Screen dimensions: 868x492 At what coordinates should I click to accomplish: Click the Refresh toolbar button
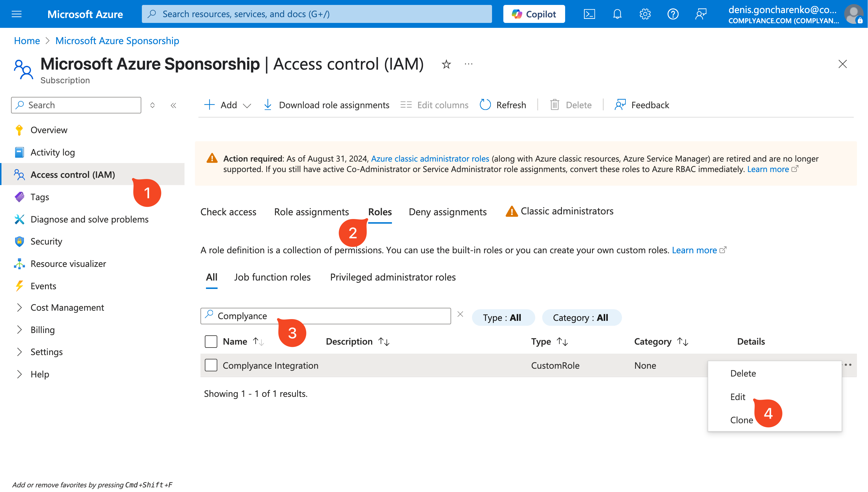[x=503, y=105]
